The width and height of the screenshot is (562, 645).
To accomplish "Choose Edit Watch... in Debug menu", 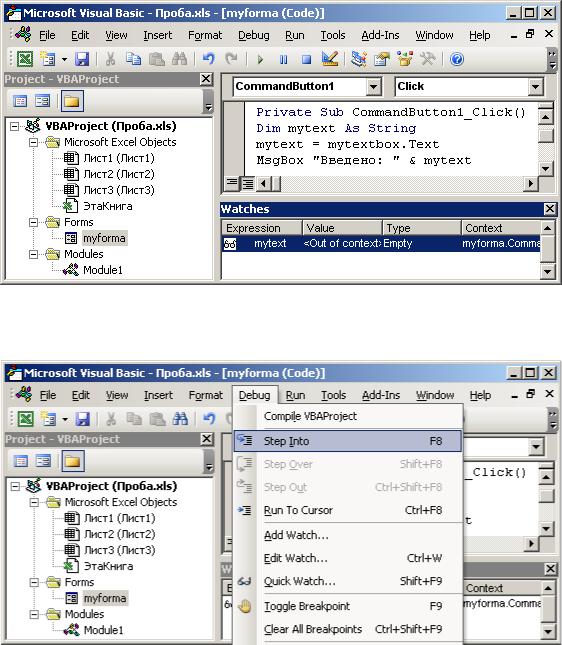I will point(348,558).
